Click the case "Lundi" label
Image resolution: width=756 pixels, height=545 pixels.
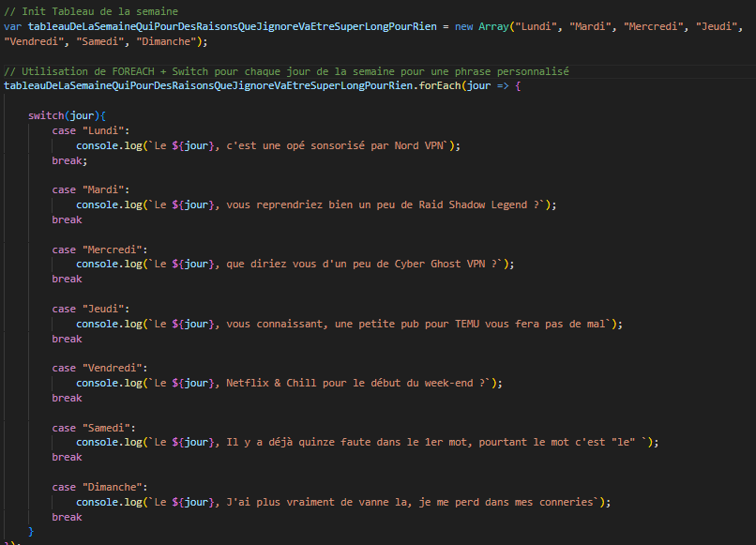[92, 130]
